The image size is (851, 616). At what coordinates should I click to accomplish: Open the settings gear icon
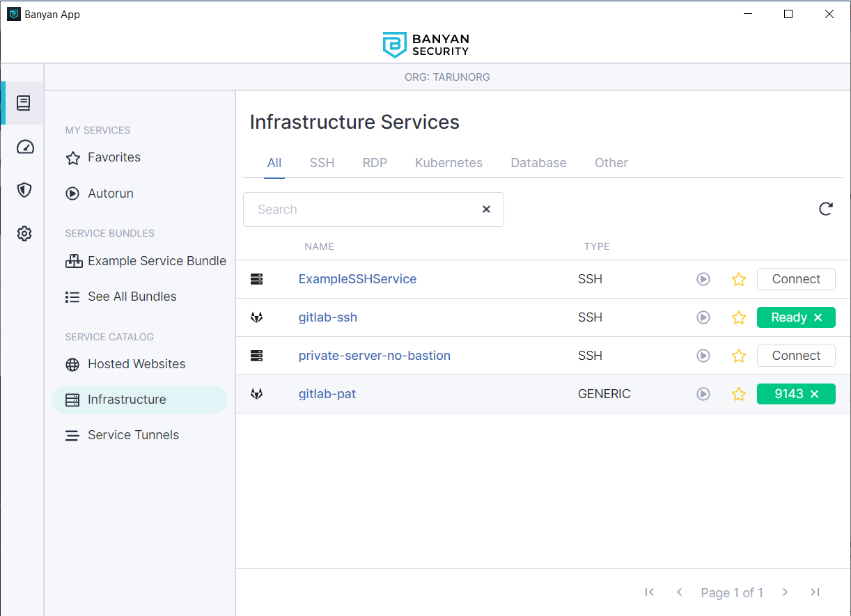[x=24, y=234]
